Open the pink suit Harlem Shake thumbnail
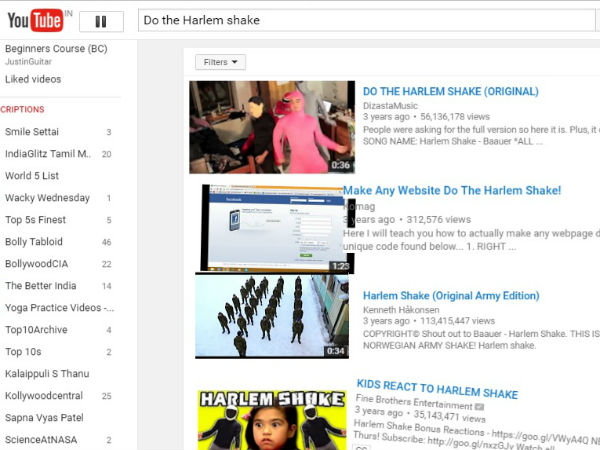Screen dimensions: 600x450 [272, 127]
